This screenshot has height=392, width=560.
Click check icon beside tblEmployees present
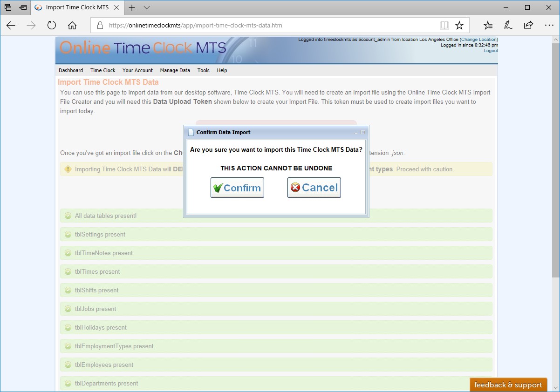(68, 365)
